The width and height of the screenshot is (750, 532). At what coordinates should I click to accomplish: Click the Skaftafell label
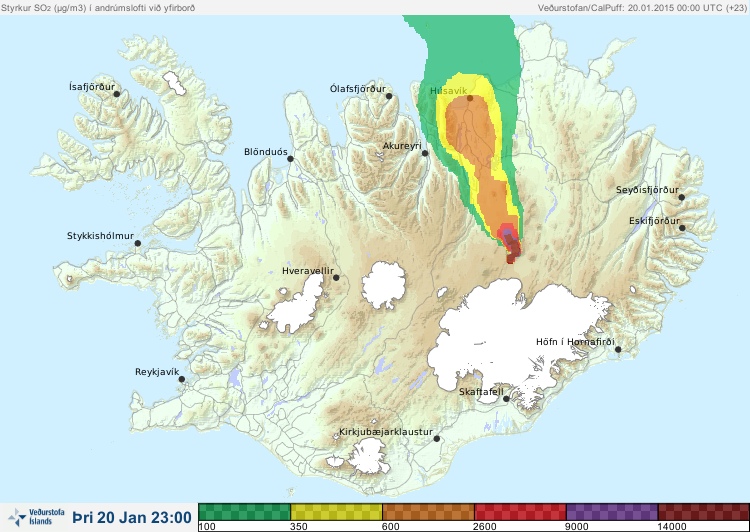[x=481, y=392]
